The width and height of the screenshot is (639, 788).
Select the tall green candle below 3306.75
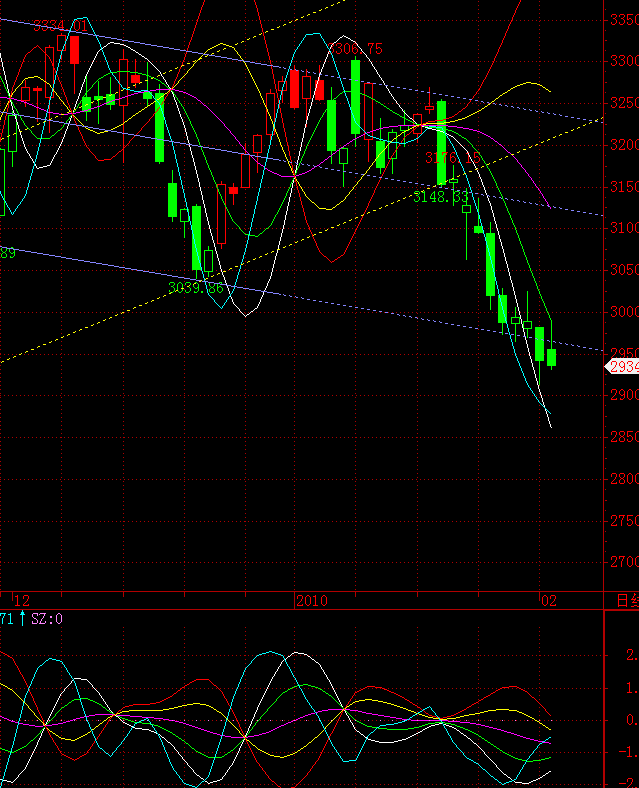click(x=355, y=97)
